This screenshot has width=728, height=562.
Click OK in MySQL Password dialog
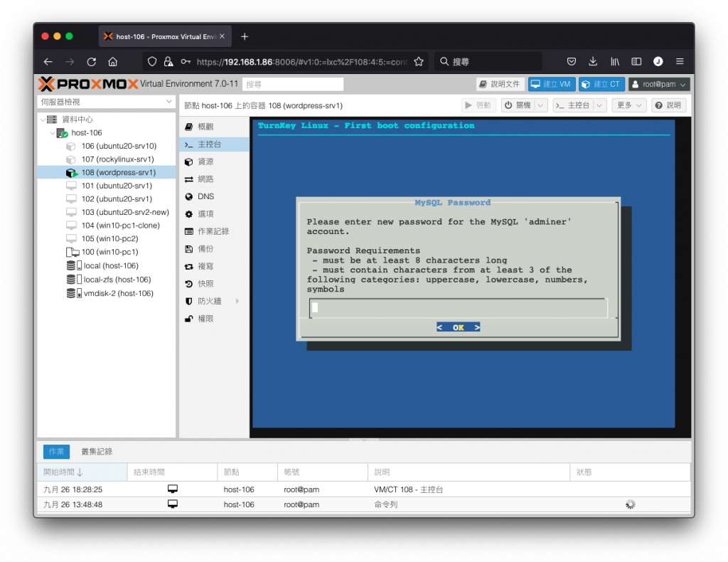(459, 327)
